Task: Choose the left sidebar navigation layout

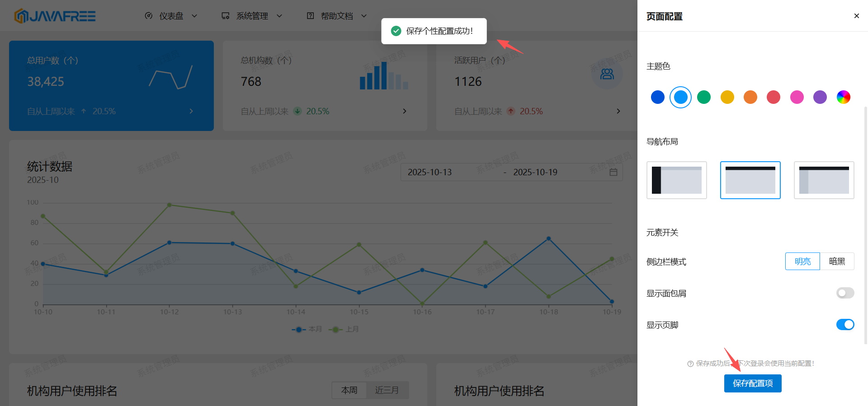Action: point(676,180)
